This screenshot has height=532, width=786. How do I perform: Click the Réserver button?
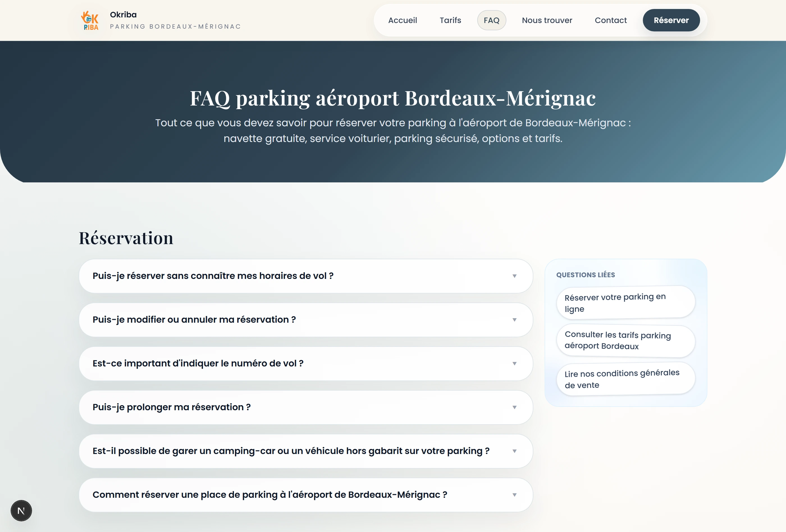(671, 20)
